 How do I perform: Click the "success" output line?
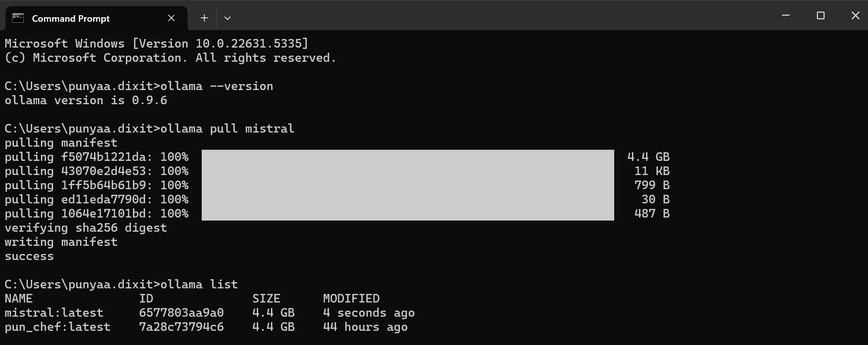29,256
